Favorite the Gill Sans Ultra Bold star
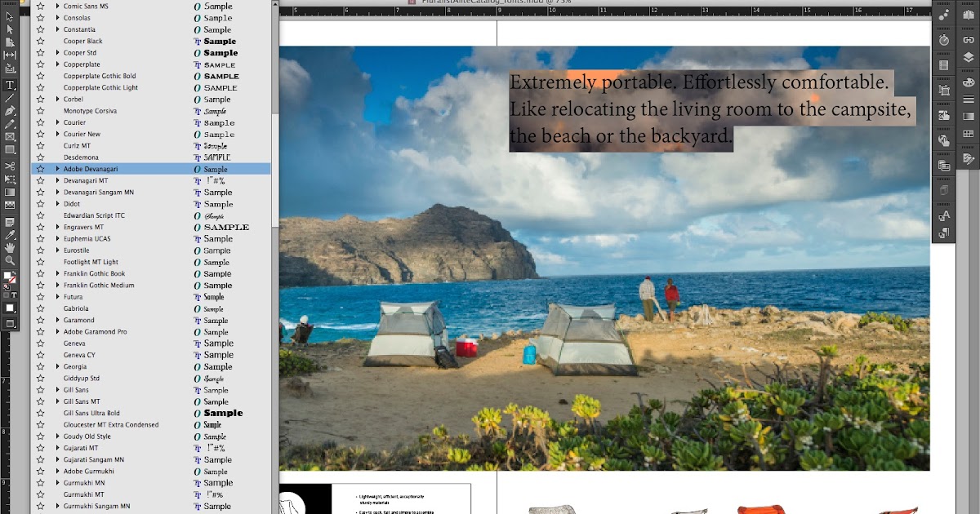This screenshot has width=980, height=514. click(x=40, y=414)
